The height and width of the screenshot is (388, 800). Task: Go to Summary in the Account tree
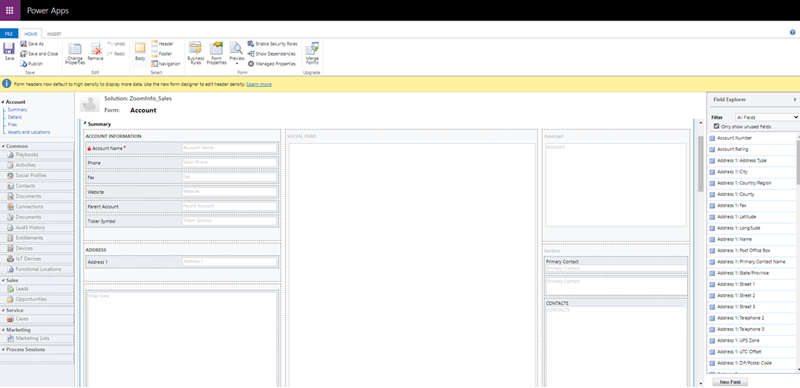(17, 110)
